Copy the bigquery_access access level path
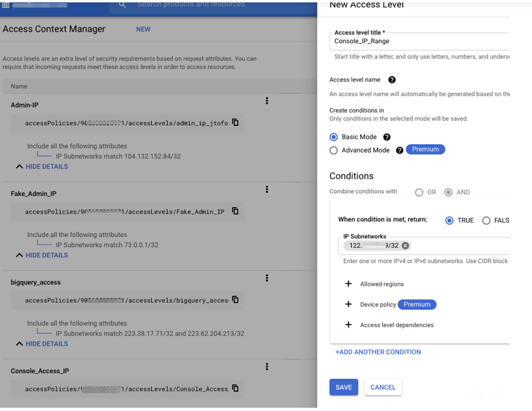The image size is (532, 411). 235,300
